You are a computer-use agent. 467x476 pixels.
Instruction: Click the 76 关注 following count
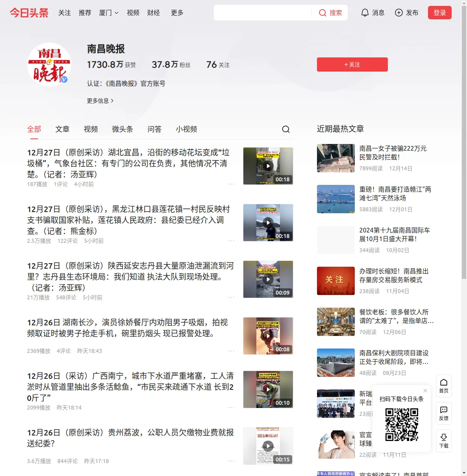(x=218, y=65)
